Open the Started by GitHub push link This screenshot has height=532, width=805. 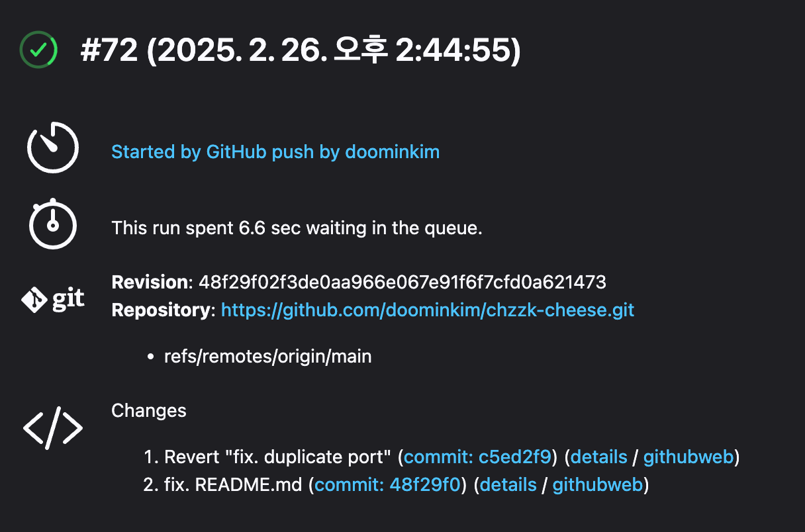(275, 152)
